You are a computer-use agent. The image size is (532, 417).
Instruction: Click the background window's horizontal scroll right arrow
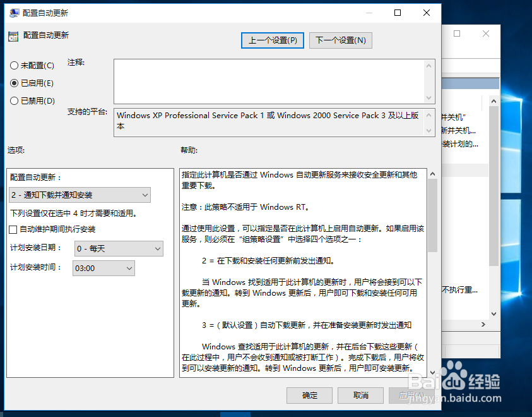483,325
